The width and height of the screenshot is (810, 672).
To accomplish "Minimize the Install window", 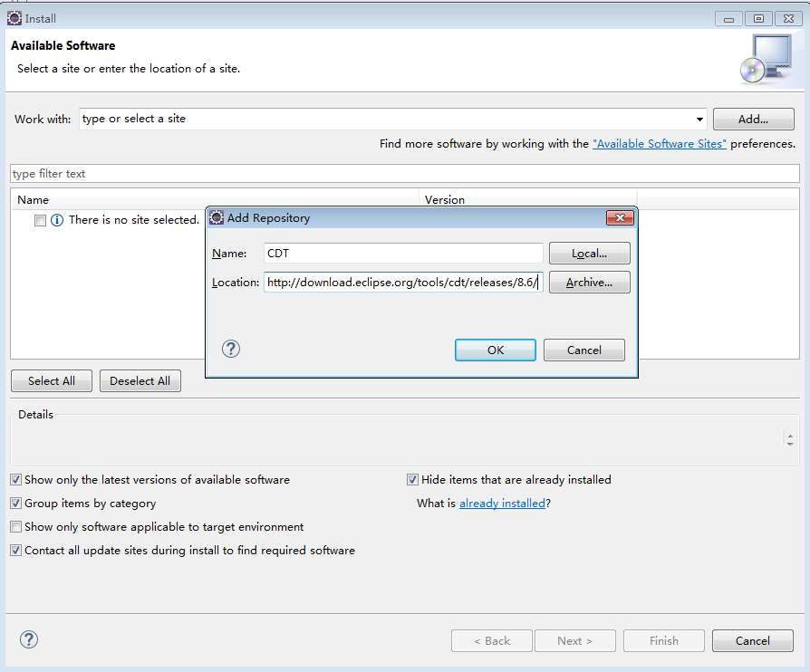I will pos(728,19).
